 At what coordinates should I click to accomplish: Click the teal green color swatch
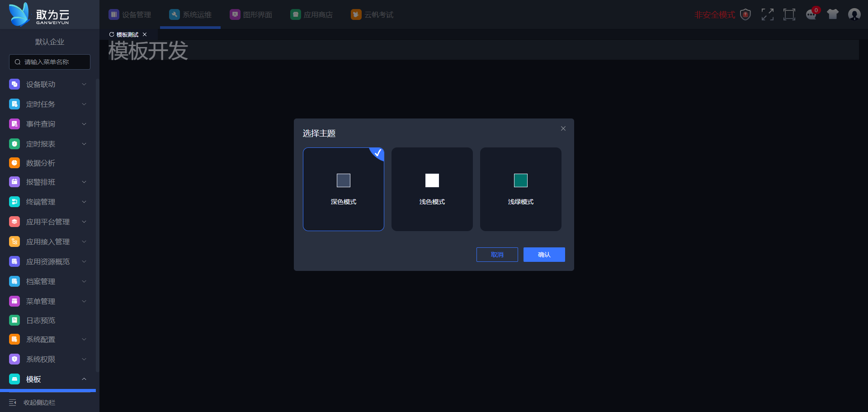pos(521,180)
